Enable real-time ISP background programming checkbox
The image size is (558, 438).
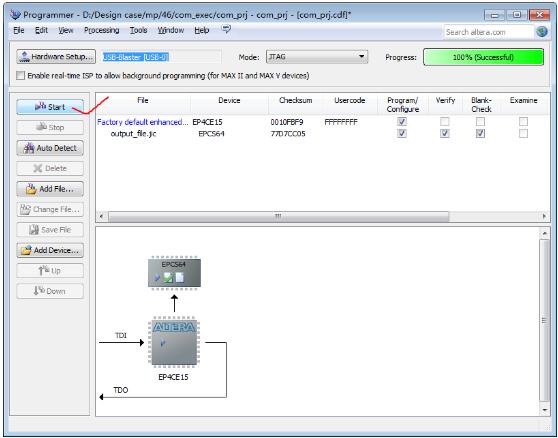(x=21, y=75)
